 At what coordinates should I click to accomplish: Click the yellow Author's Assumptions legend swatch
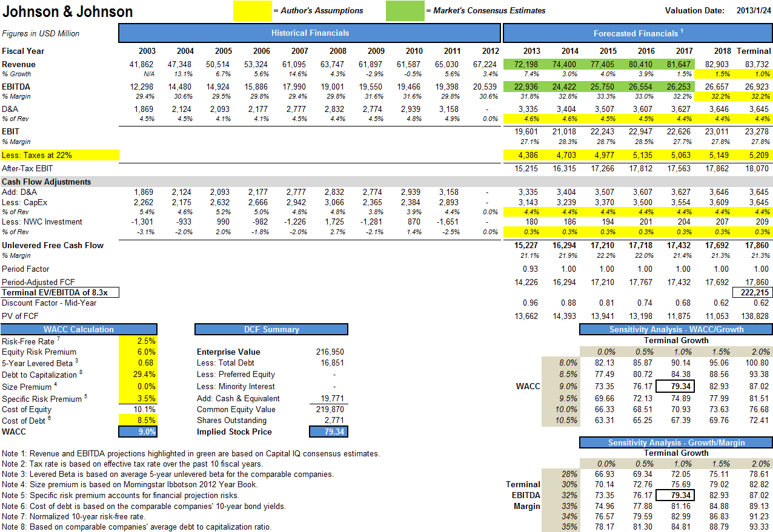point(253,11)
